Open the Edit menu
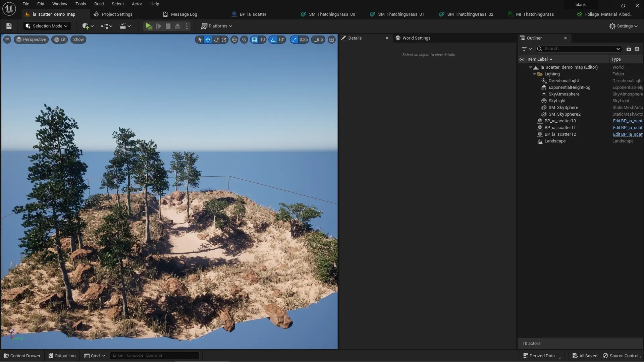Screen dimensions: 644x362 [41, 4]
